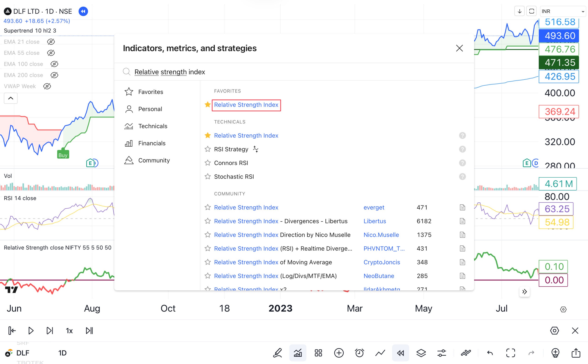Favorite the Connors RSI star
The width and height of the screenshot is (588, 364).
pos(208,163)
